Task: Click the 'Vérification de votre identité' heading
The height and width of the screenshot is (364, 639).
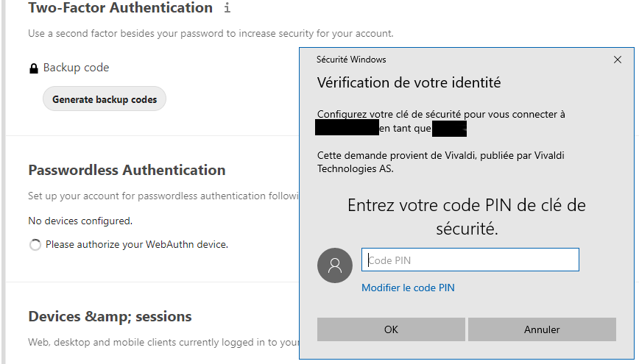Action: click(x=409, y=82)
